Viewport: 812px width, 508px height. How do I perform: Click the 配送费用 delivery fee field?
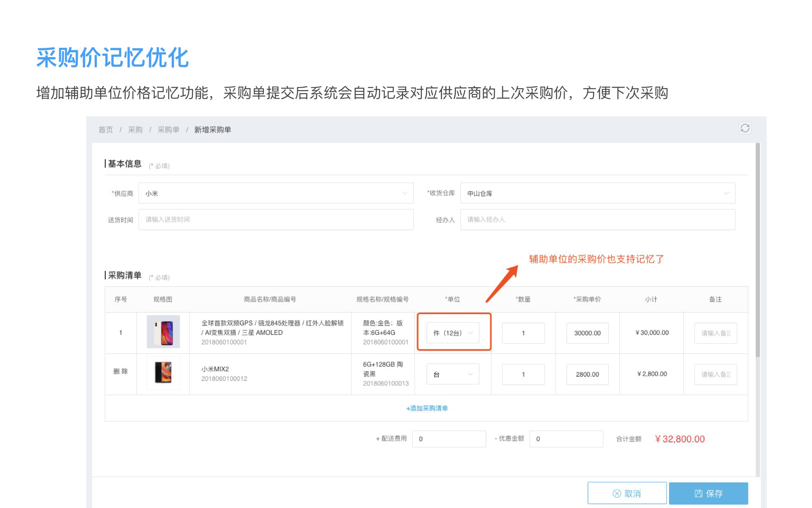[x=449, y=439]
